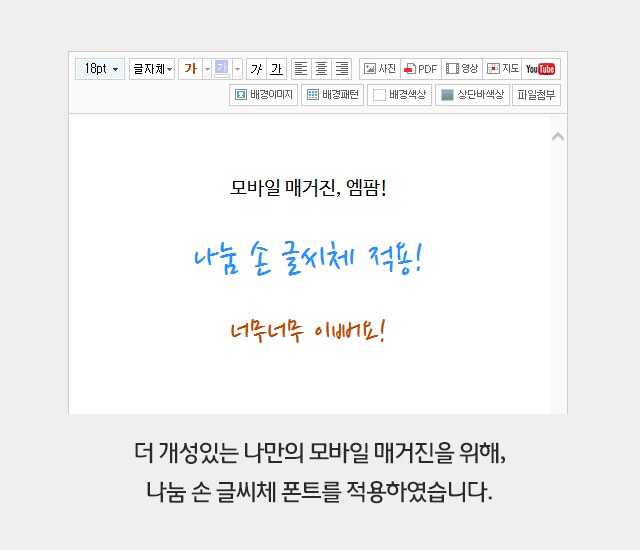This screenshot has width=640, height=550.
Task: Expand the font color dropdown arrow
Action: (x=207, y=69)
